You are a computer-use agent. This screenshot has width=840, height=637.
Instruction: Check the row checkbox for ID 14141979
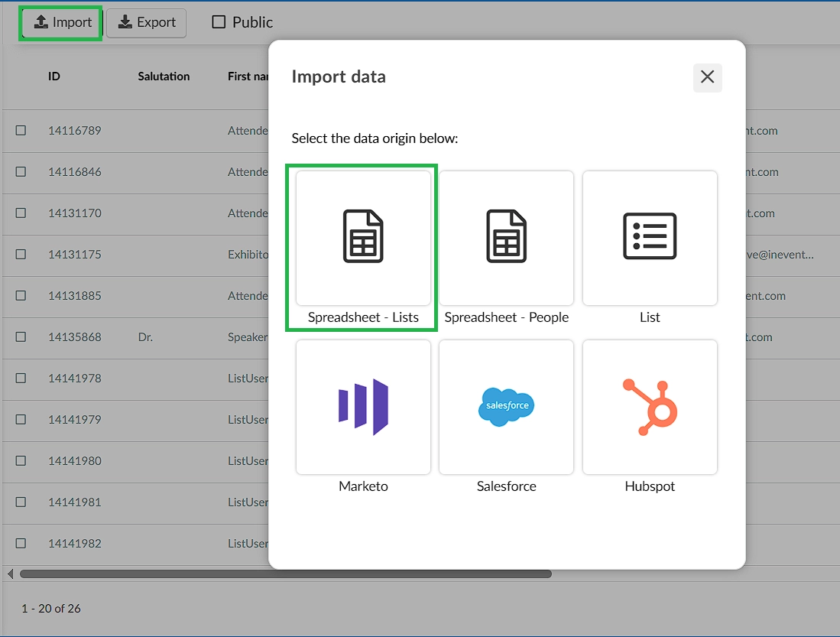point(21,419)
